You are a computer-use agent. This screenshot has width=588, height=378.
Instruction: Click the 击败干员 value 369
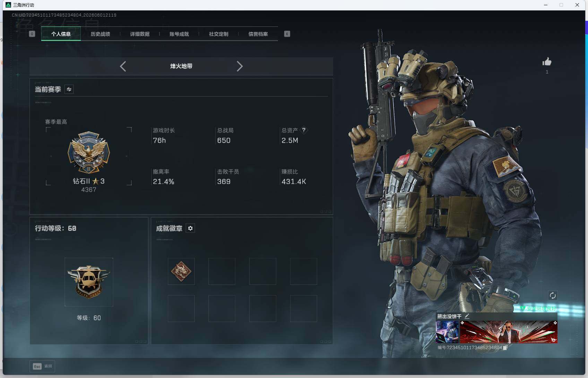224,182
